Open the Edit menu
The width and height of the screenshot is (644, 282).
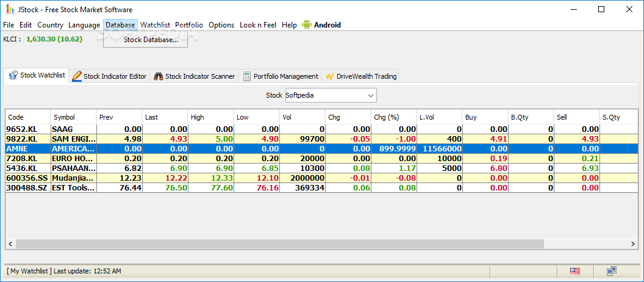tap(26, 24)
